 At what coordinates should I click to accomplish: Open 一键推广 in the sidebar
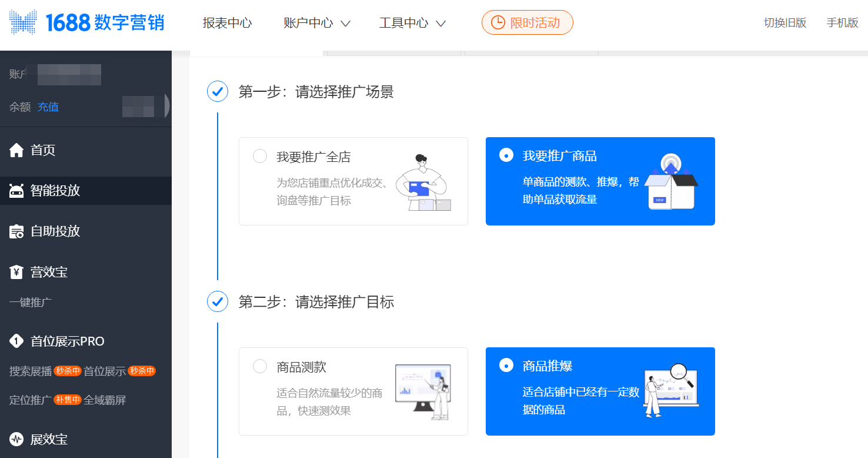click(31, 303)
